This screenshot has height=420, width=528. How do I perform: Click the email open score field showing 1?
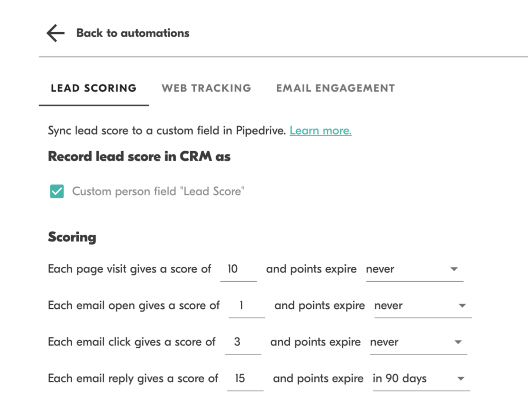[246, 305]
